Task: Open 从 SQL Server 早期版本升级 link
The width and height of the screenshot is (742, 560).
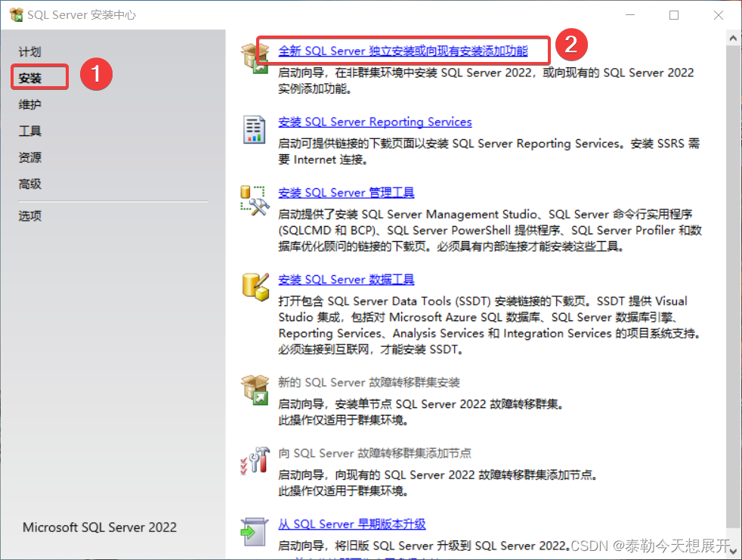Action: (351, 524)
